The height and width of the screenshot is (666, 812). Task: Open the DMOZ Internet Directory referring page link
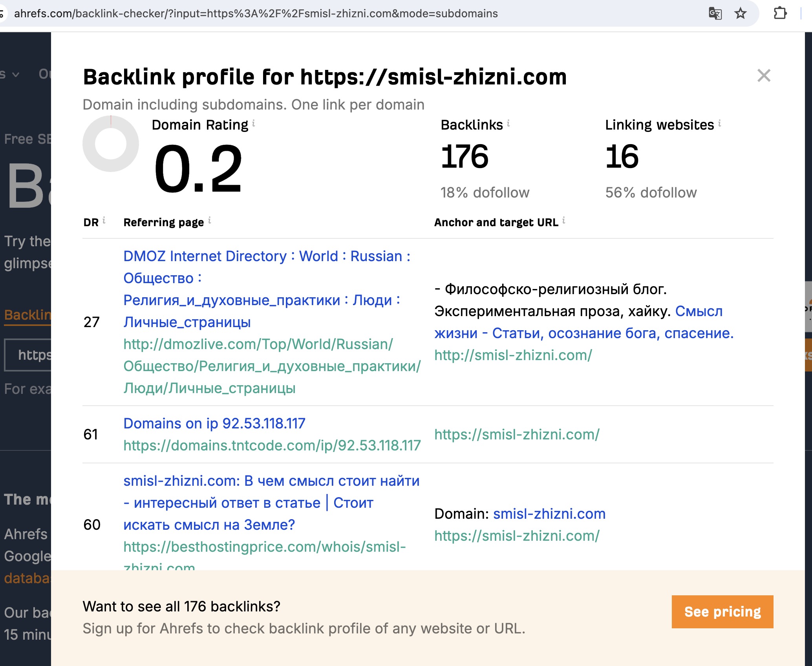click(267, 256)
